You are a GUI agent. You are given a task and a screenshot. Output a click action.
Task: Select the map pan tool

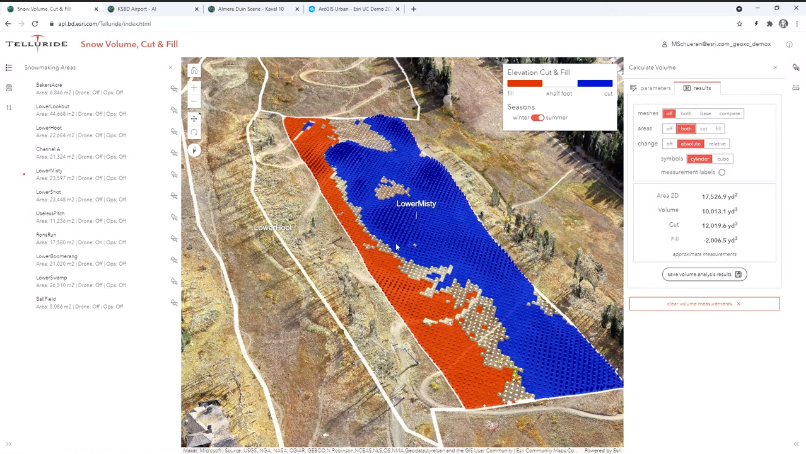(194, 119)
